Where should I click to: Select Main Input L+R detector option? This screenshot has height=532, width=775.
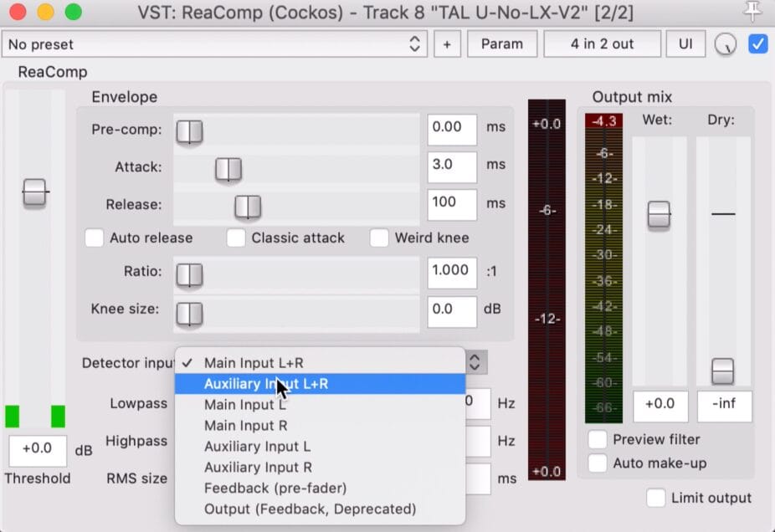click(320, 363)
